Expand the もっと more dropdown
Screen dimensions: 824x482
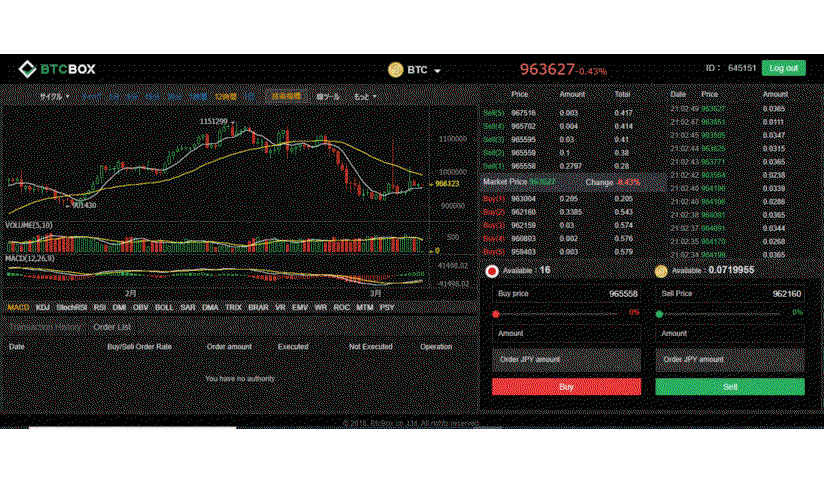point(365,97)
